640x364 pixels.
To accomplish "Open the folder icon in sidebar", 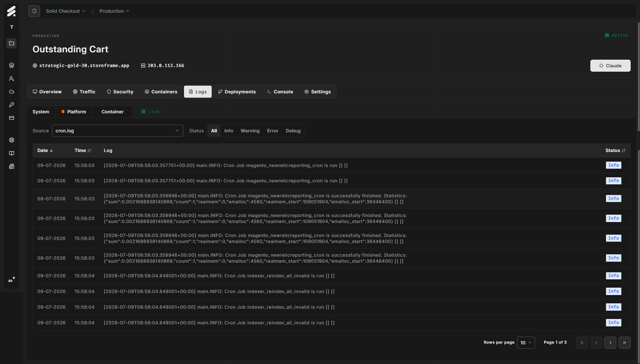I will pos(11,43).
